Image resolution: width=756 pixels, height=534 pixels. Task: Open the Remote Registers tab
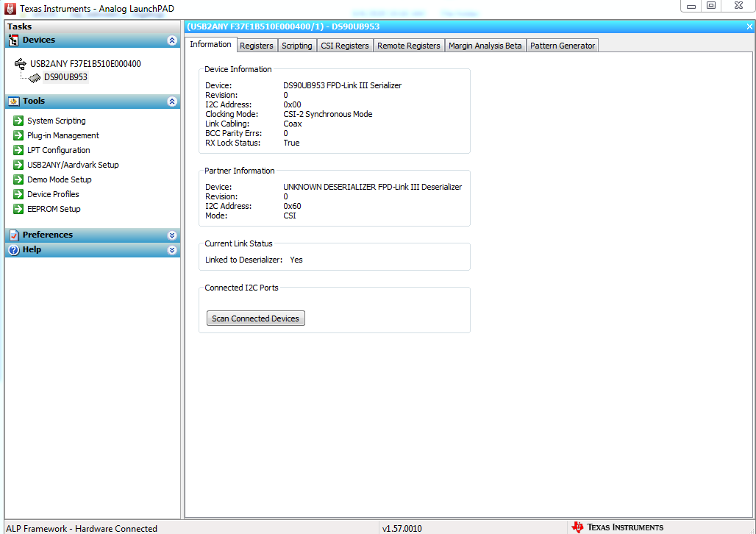(x=409, y=46)
